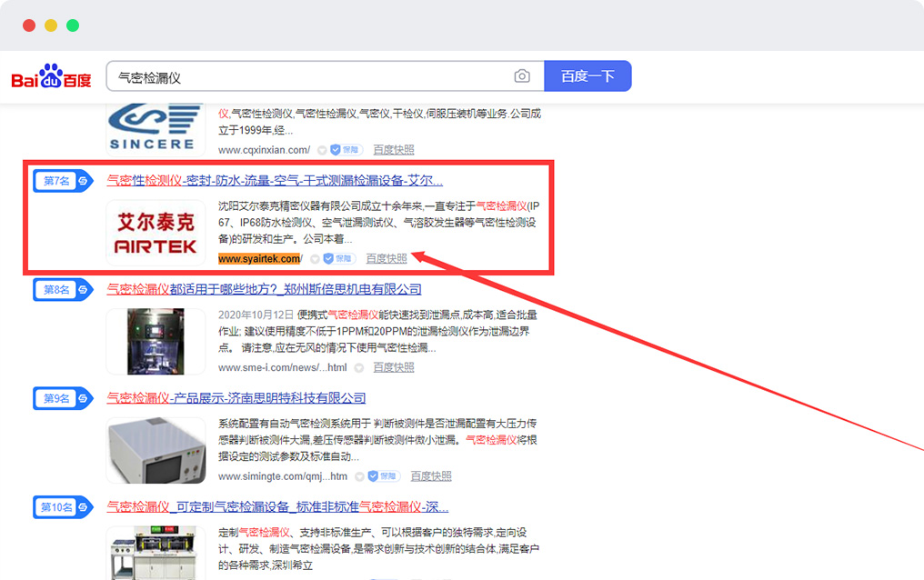The height and width of the screenshot is (580, 924).
Task: Click the www.sme-i.com/news URL
Action: [x=282, y=367]
